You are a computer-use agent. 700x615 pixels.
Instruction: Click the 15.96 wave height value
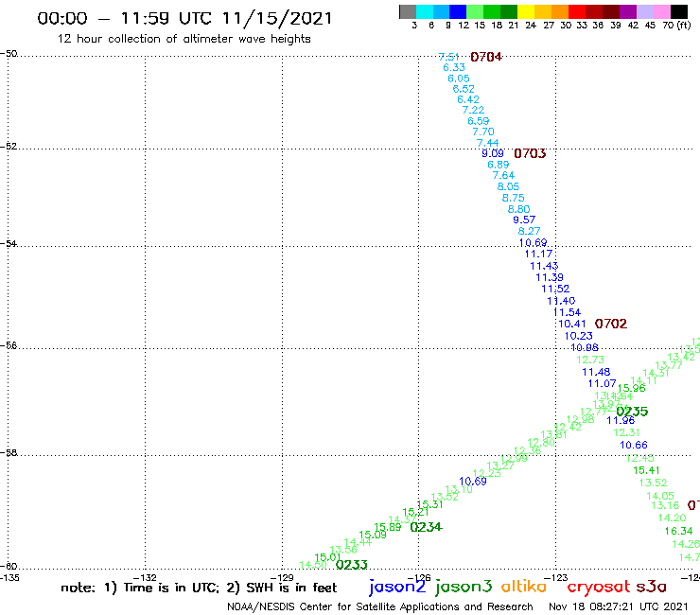coord(631,389)
